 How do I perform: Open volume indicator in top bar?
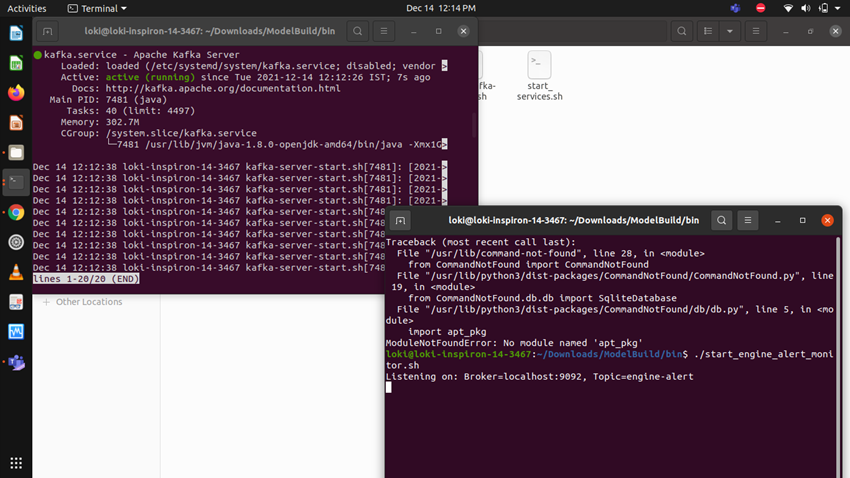coord(806,8)
